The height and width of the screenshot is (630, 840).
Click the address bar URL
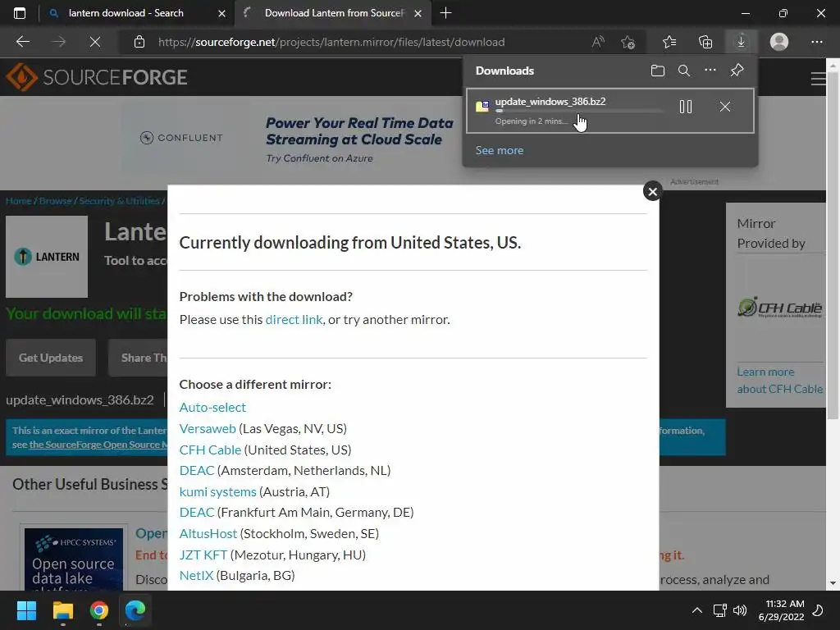tap(331, 42)
